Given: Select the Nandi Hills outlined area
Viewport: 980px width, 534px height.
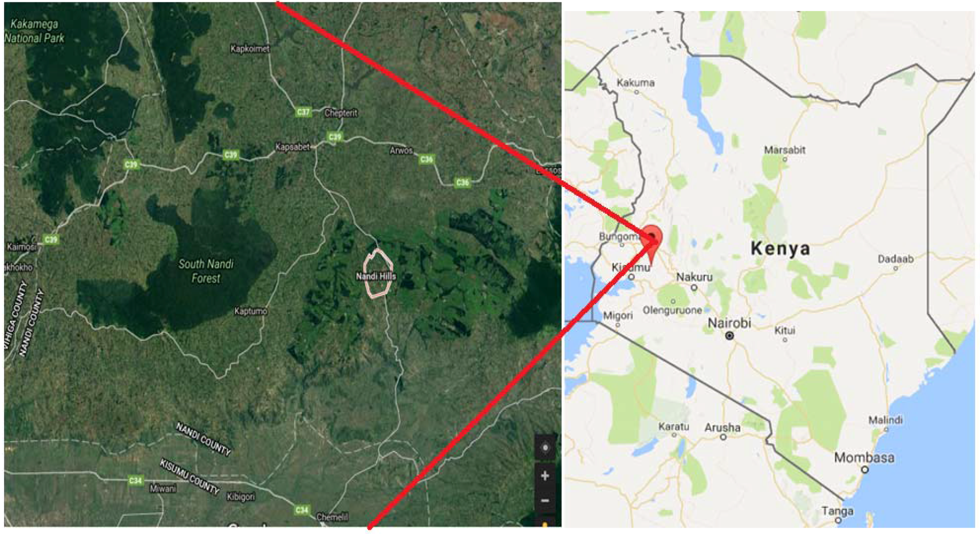Looking at the screenshot, I should coord(378,273).
